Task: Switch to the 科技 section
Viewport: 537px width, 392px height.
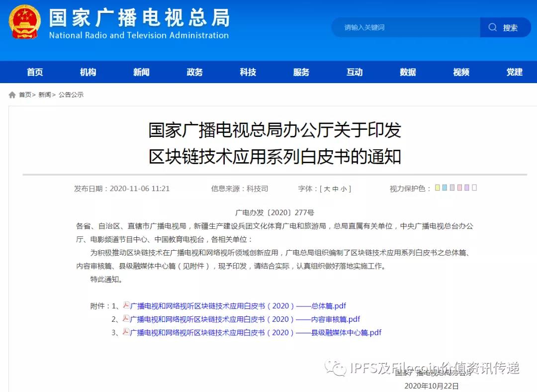Action: [x=248, y=72]
